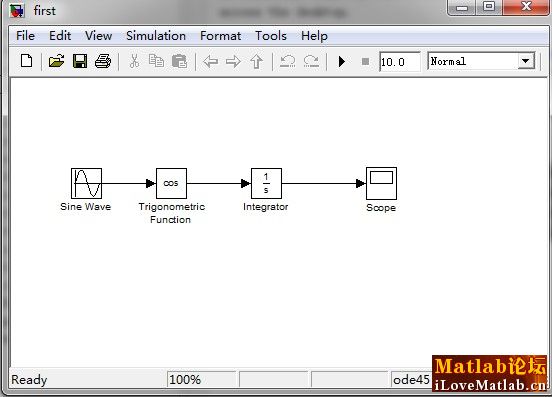Open the Format menu
Screen dimensions: 552x397
pos(220,36)
